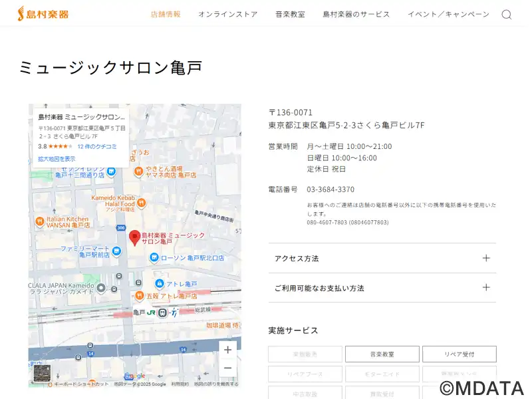The height and width of the screenshot is (399, 532).
Task: Click the 珈琲道場 侍 map label
Action: coord(223,325)
